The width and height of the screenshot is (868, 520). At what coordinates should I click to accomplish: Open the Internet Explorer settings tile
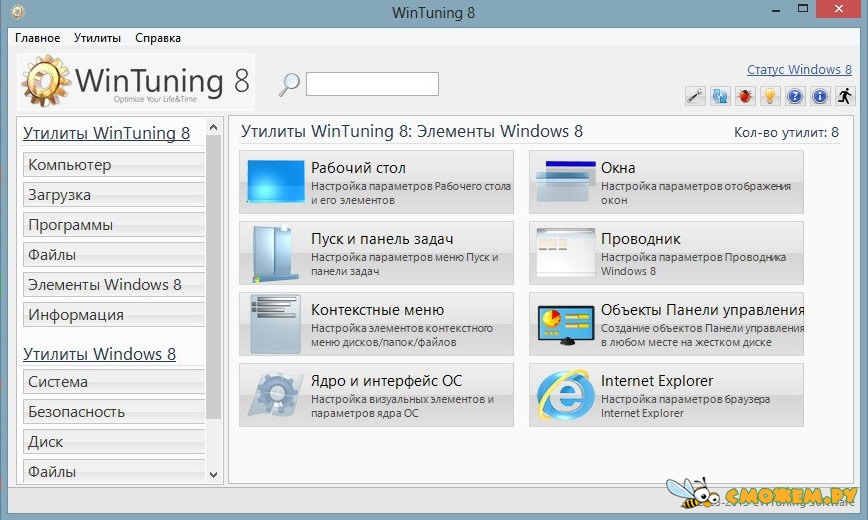pyautogui.click(x=666, y=395)
